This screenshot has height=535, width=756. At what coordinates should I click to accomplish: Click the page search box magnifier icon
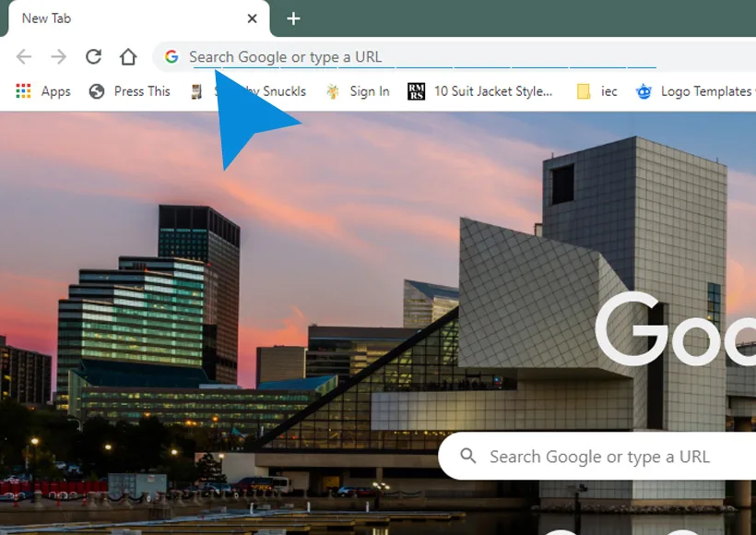tap(468, 456)
